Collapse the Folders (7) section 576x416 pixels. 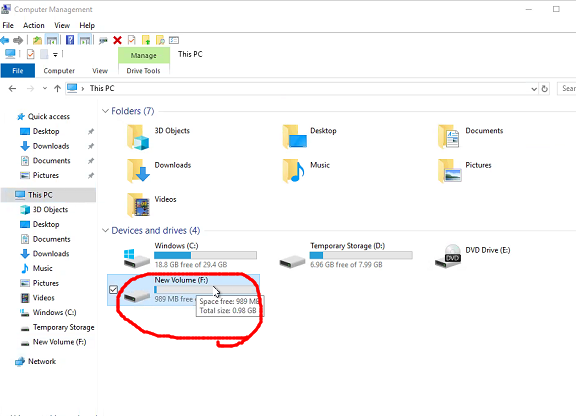click(x=105, y=111)
